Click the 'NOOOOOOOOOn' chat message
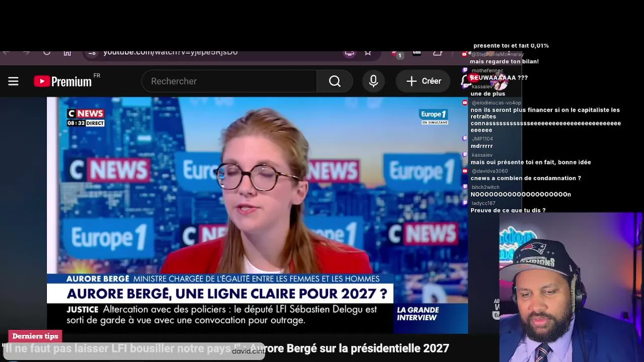This screenshot has width=644, height=362. click(521, 195)
